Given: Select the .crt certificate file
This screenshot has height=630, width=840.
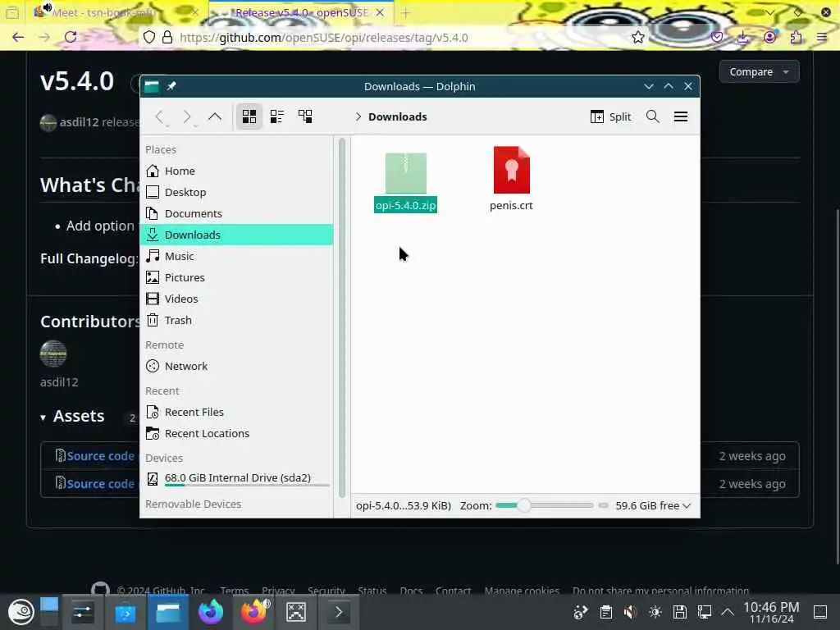Looking at the screenshot, I should pos(511,179).
